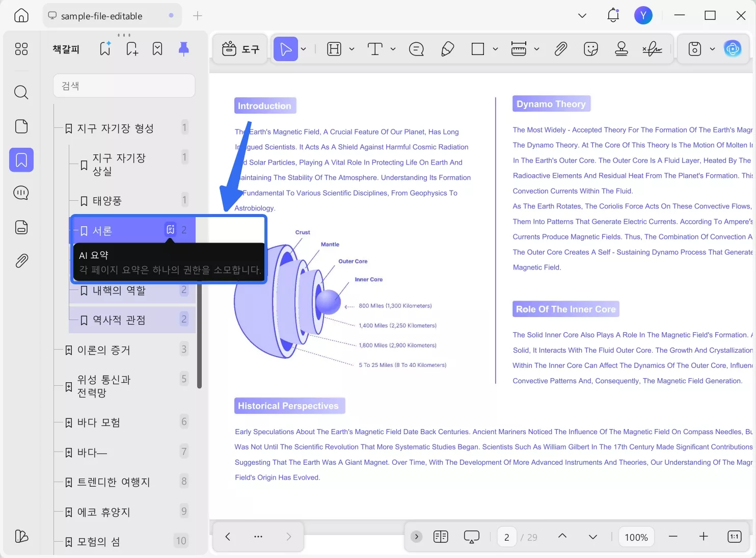Collapse the 지구 자기장 형성 bookmark tree
The width and height of the screenshot is (756, 558).
[69, 128]
